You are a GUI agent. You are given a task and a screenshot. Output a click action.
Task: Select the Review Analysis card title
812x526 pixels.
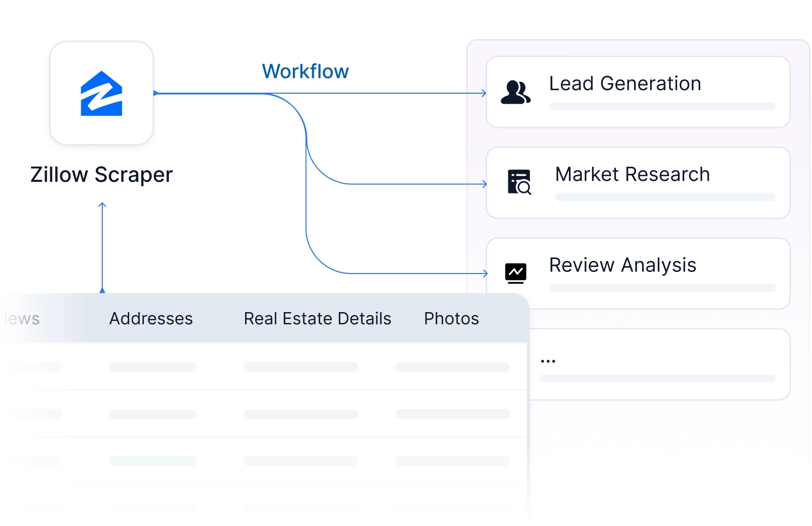623,266
